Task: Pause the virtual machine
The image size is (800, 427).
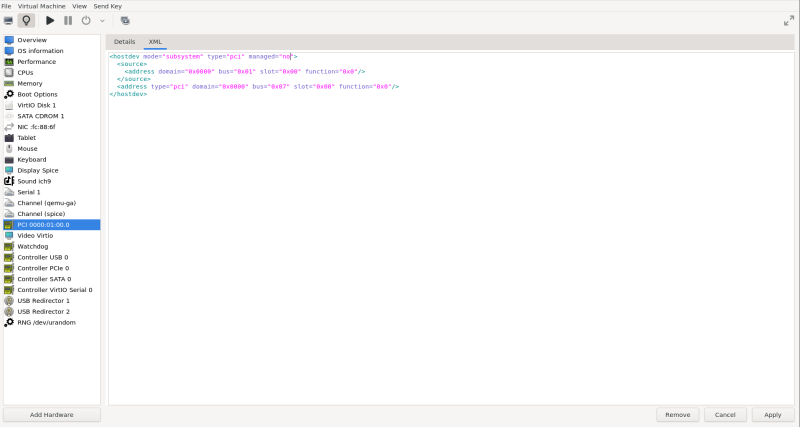Action: point(68,20)
